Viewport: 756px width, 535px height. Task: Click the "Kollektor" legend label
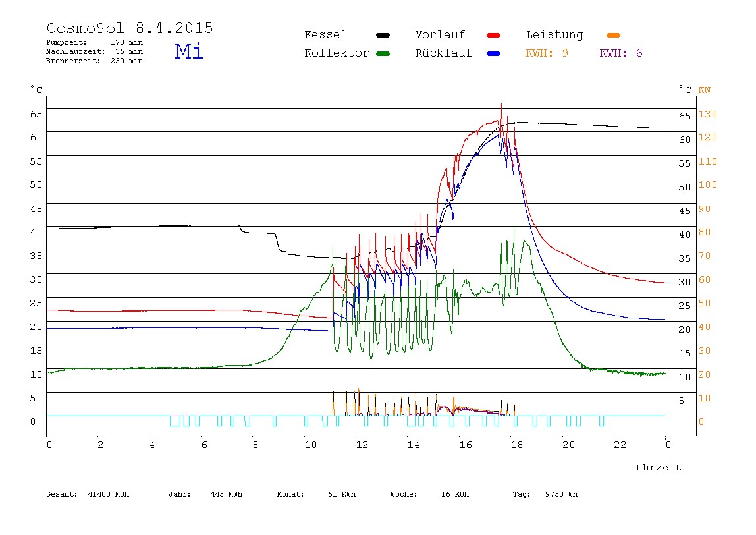coord(337,53)
